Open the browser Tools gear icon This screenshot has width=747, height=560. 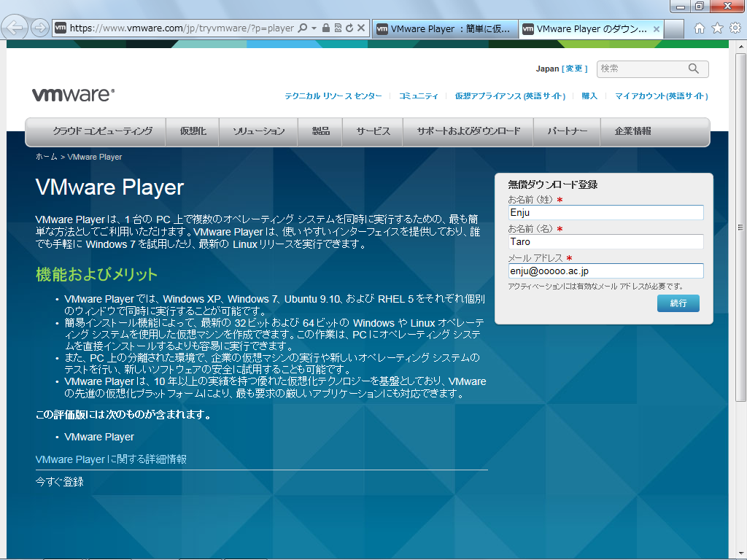(735, 28)
